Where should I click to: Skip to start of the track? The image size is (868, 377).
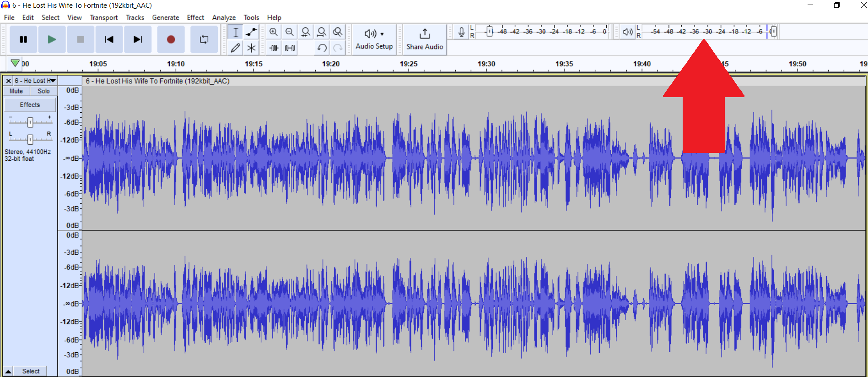[x=109, y=39]
